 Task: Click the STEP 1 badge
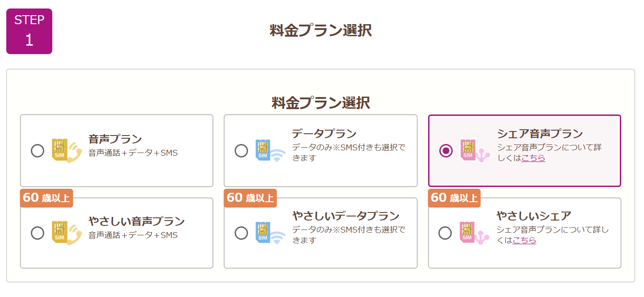tap(29, 31)
